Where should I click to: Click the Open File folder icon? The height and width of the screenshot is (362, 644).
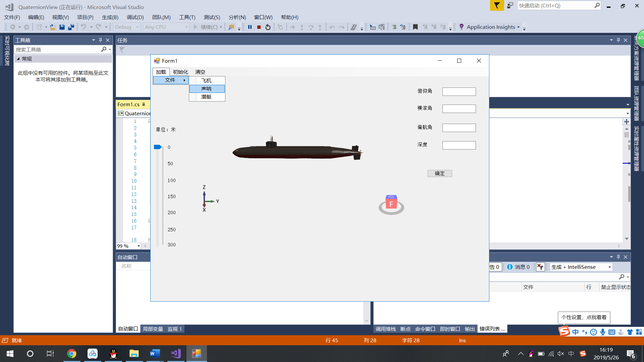click(53, 27)
